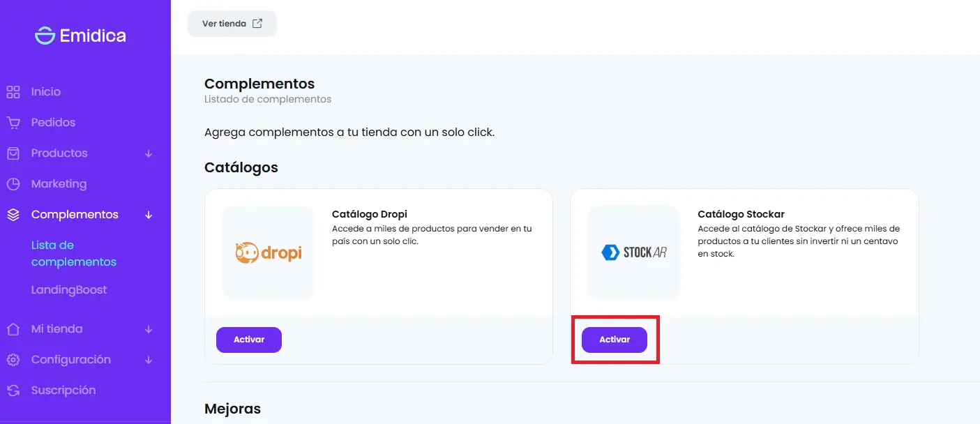Click the Productos bag icon
980x424 pixels.
click(13, 153)
